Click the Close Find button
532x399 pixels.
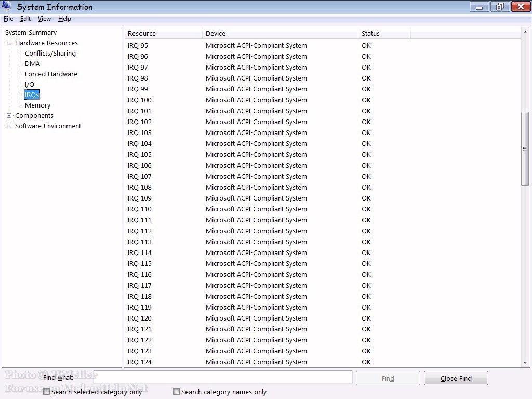456,378
